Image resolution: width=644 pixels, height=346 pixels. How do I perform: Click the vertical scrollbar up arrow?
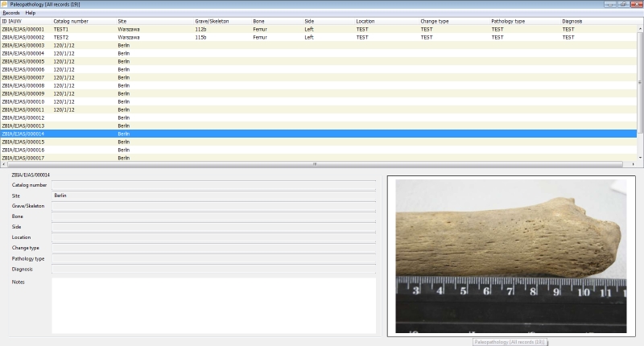(641, 21)
